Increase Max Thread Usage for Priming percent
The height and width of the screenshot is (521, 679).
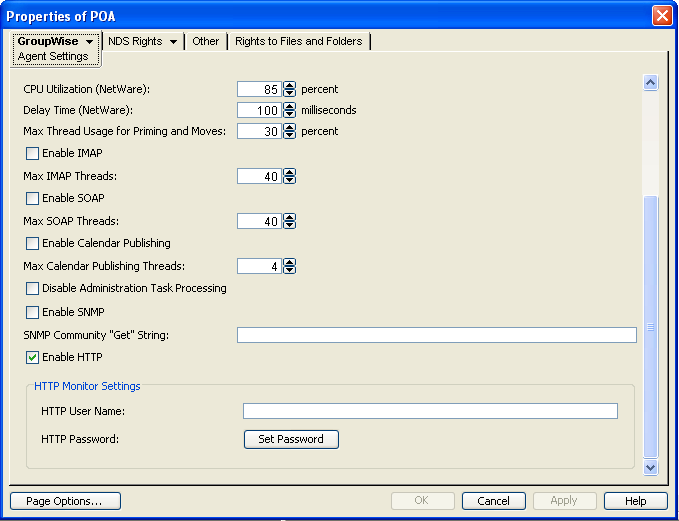pos(289,127)
